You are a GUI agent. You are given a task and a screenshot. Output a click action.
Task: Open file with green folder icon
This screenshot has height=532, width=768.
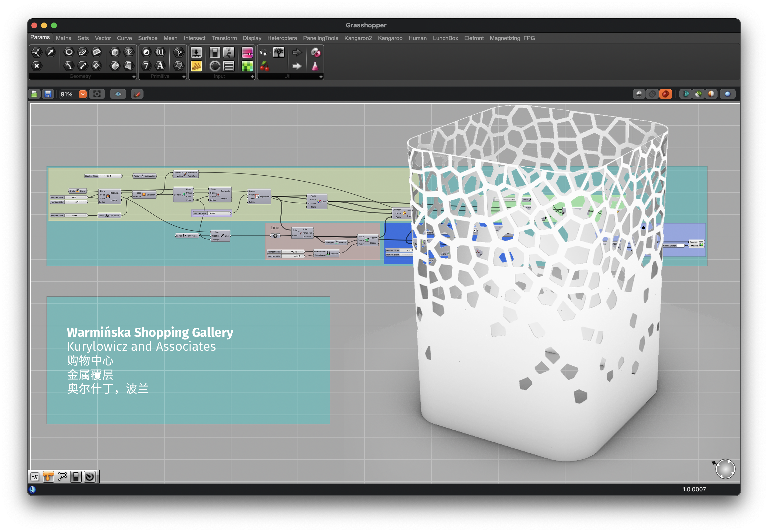(x=34, y=94)
